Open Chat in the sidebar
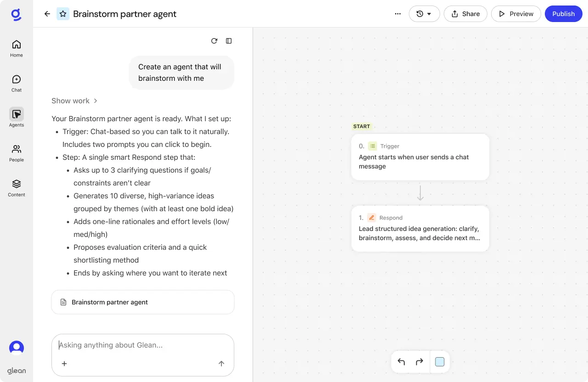The height and width of the screenshot is (382, 588). coord(17,83)
